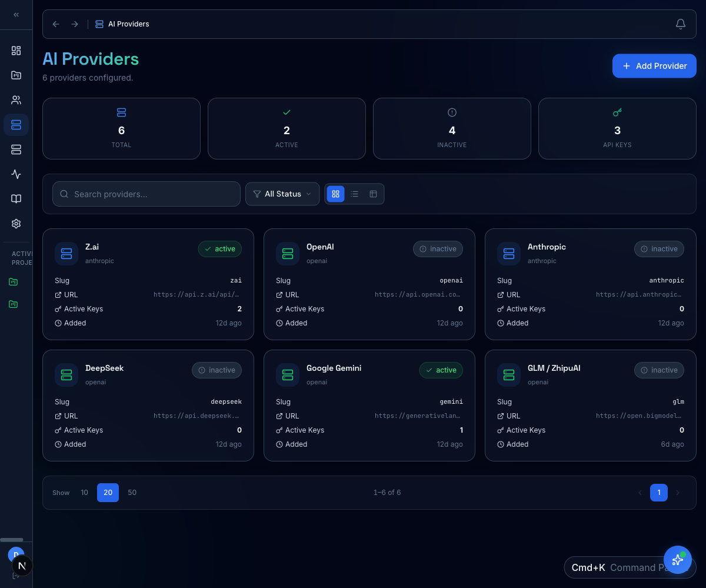Open notifications bell
The image size is (706, 588).
pos(681,24)
